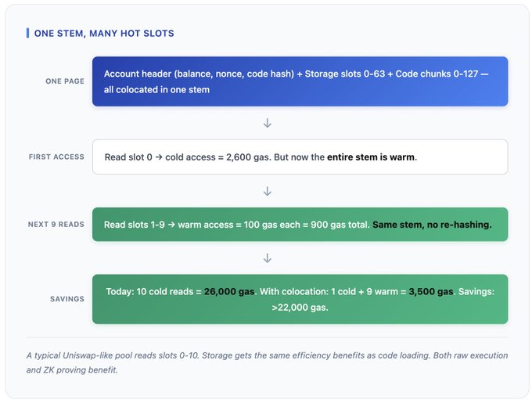
Task: Click the down arrow below the white box
Action: [x=267, y=191]
